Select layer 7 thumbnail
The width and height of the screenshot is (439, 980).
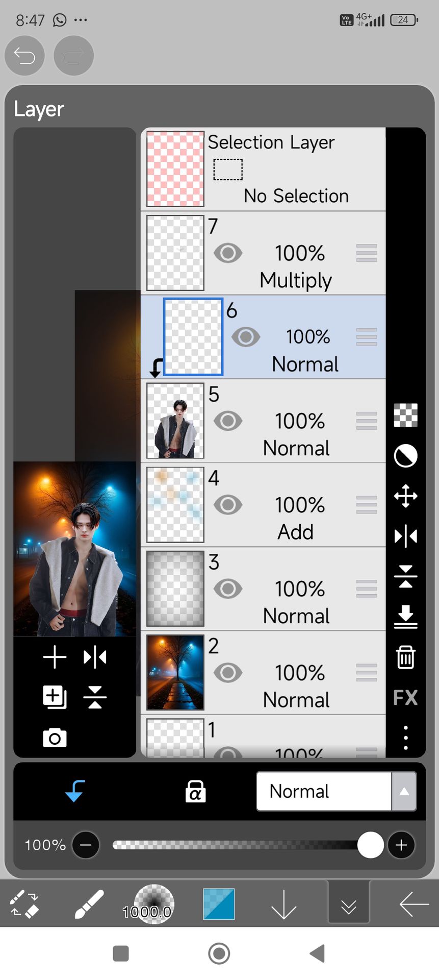175,253
